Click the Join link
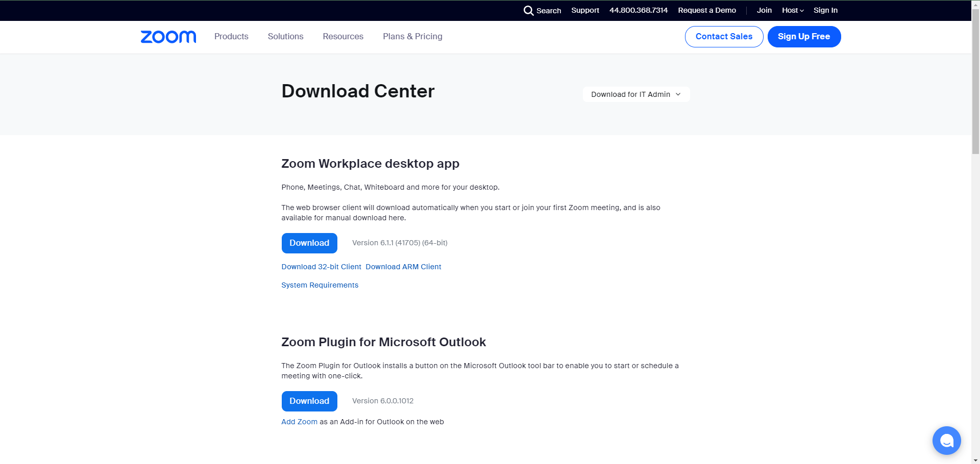Screen dimensions: 980x464 pyautogui.click(x=764, y=10)
